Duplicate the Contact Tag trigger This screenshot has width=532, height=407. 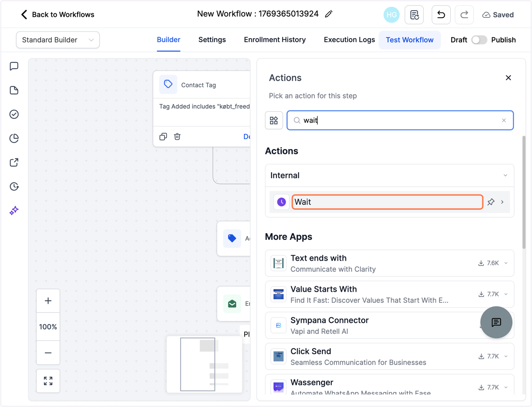pyautogui.click(x=163, y=137)
